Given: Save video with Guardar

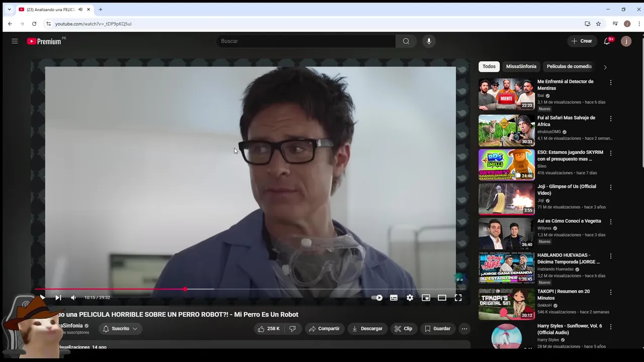Looking at the screenshot, I should tap(437, 329).
